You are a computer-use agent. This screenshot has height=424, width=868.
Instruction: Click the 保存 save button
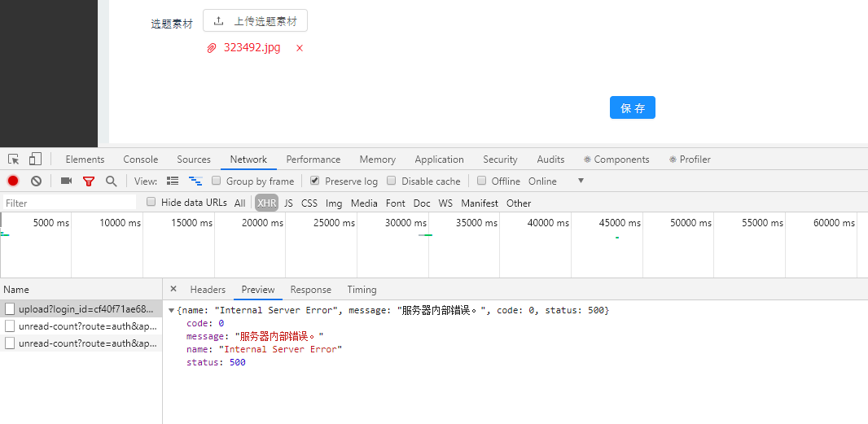(632, 107)
